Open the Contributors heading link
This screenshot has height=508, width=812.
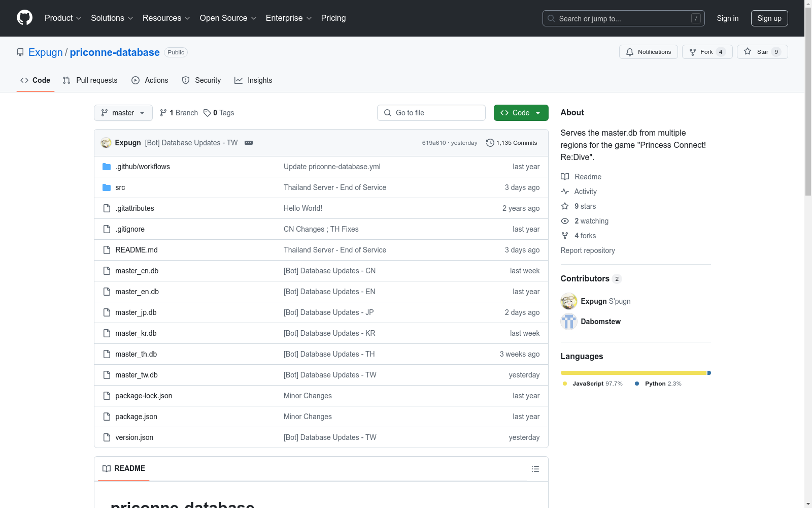[x=591, y=278]
